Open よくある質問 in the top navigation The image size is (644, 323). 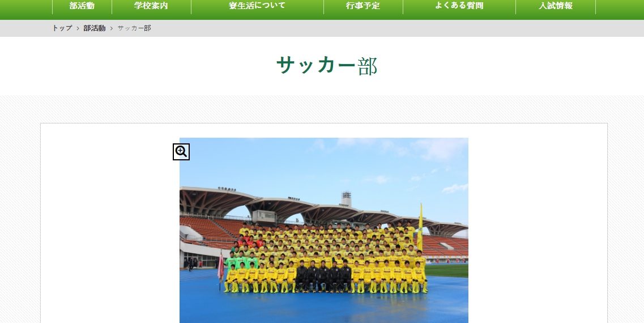(x=459, y=6)
